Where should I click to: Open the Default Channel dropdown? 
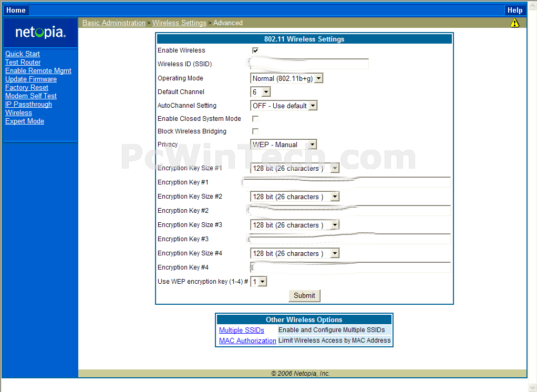(x=261, y=92)
